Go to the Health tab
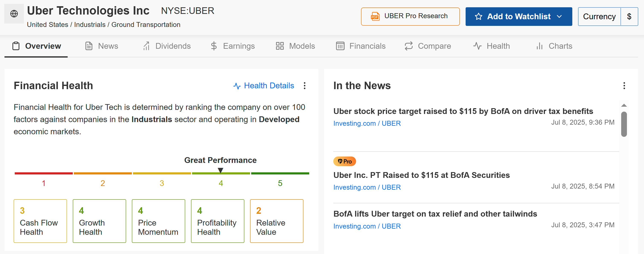This screenshot has width=644, height=254. tap(491, 46)
